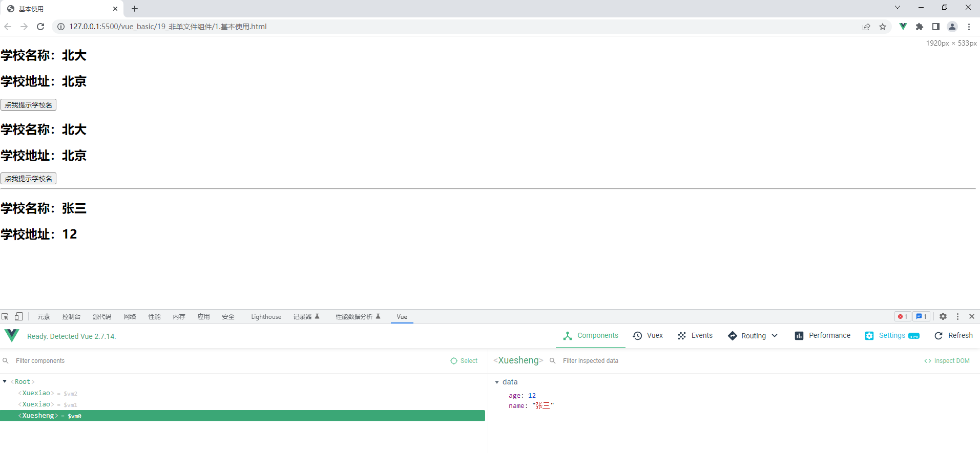
Task: Open the Lighthouse DevTools tab
Action: [x=266, y=317]
